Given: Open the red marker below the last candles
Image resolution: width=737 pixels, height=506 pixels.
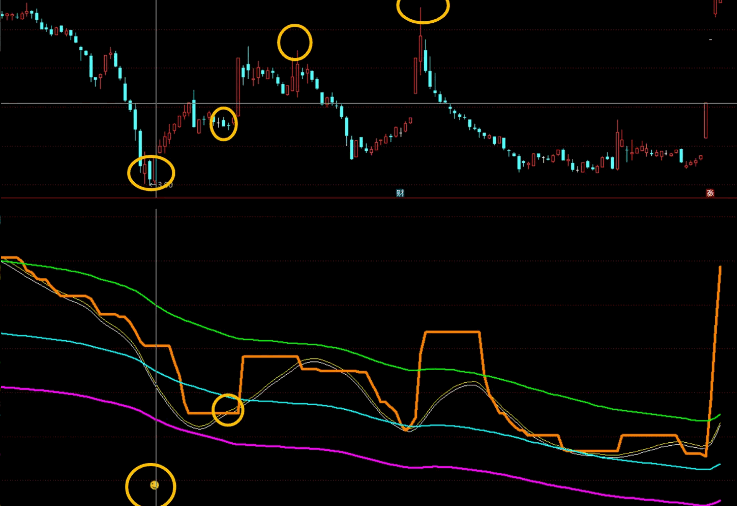Looking at the screenshot, I should coord(710,193).
